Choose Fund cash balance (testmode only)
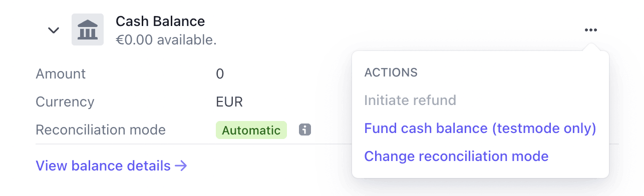This screenshot has width=644, height=196. point(480,128)
